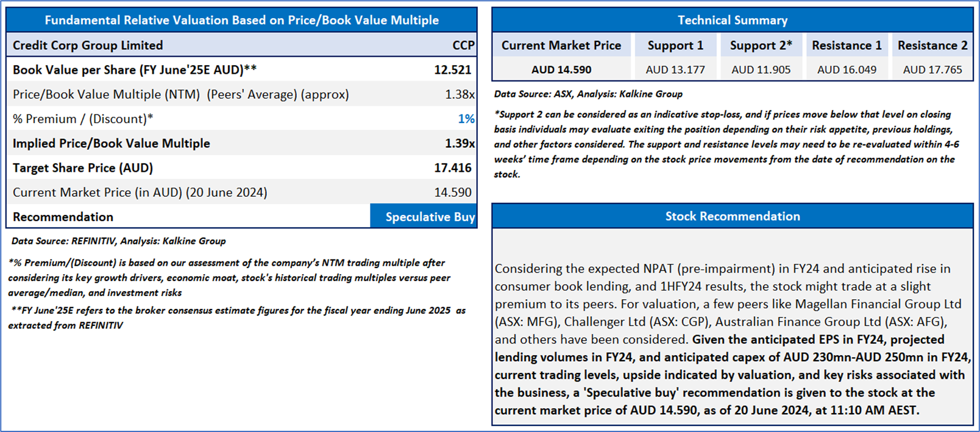The height and width of the screenshot is (432, 980).
Task: Click the Resistance 2 value AUD 17.765
Action: pyautogui.click(x=932, y=69)
